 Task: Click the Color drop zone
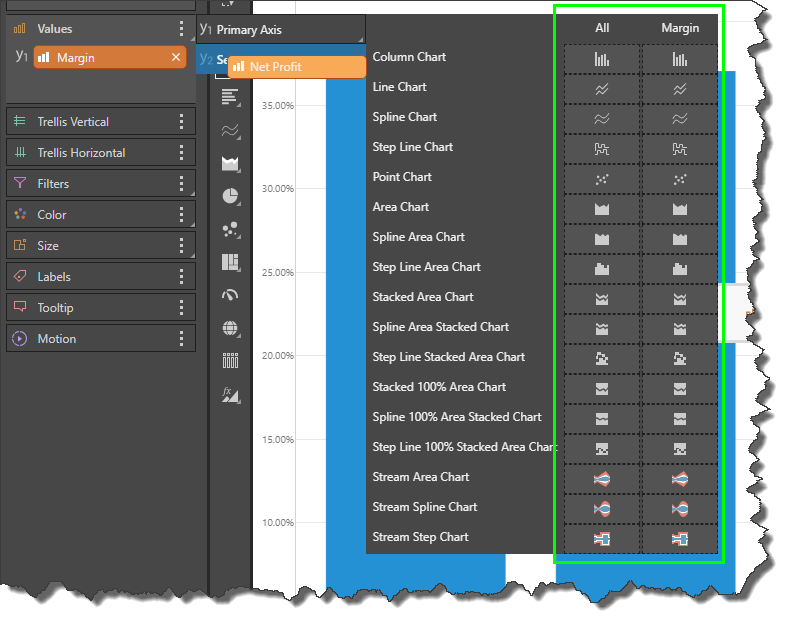[x=90, y=215]
